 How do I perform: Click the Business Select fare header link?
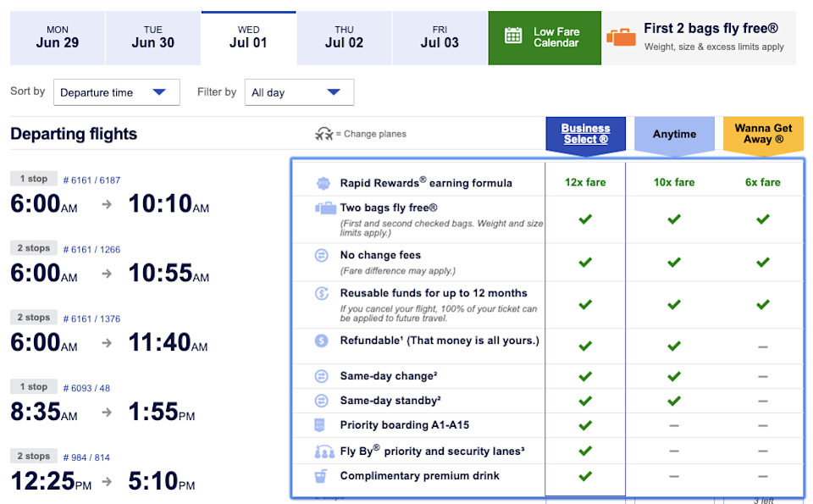click(585, 134)
